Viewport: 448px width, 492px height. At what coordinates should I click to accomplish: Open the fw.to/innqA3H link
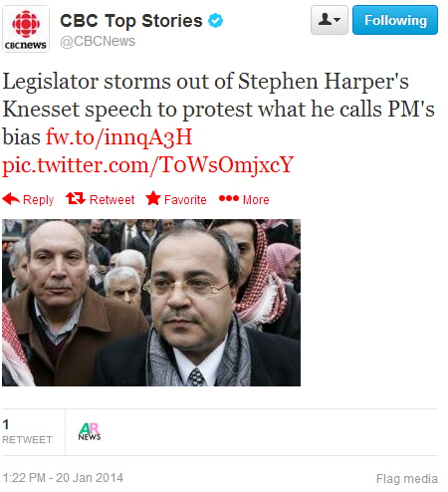118,136
